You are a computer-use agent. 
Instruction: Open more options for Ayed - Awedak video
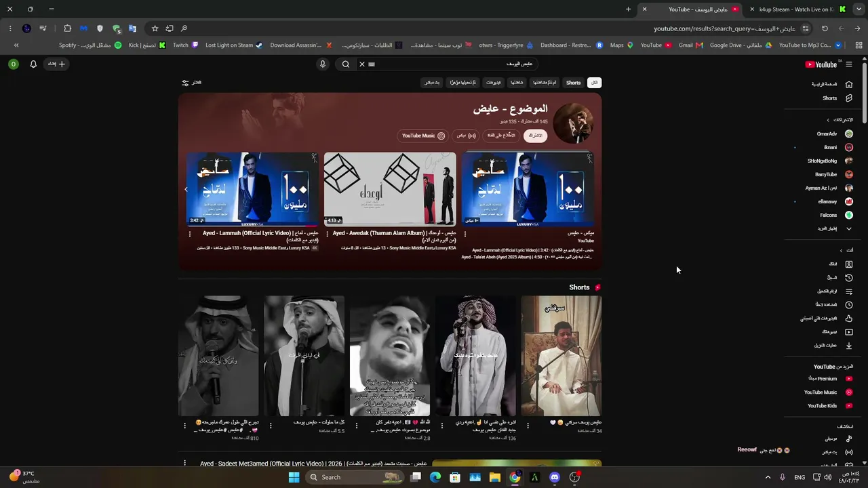coord(328,234)
